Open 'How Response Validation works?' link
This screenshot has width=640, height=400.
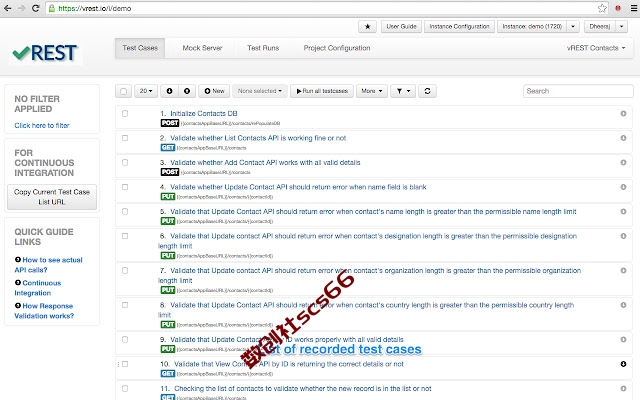coord(44,311)
